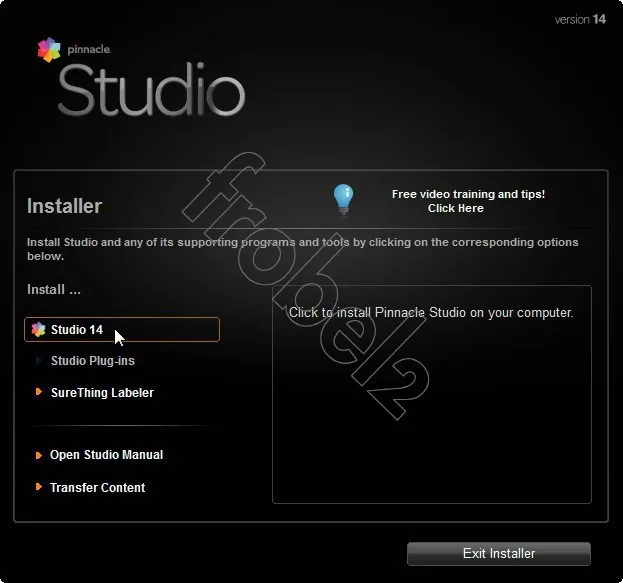Open the Studio Manual
The image size is (623, 583).
(106, 455)
